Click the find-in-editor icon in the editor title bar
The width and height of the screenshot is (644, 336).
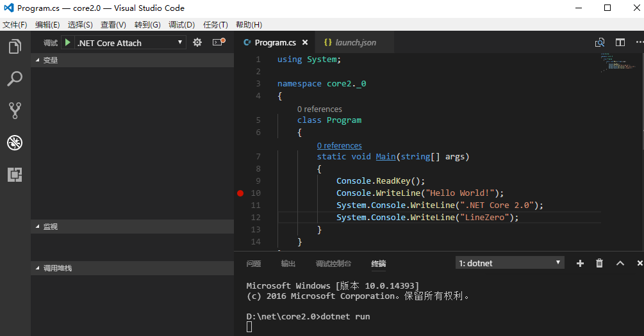click(x=600, y=42)
